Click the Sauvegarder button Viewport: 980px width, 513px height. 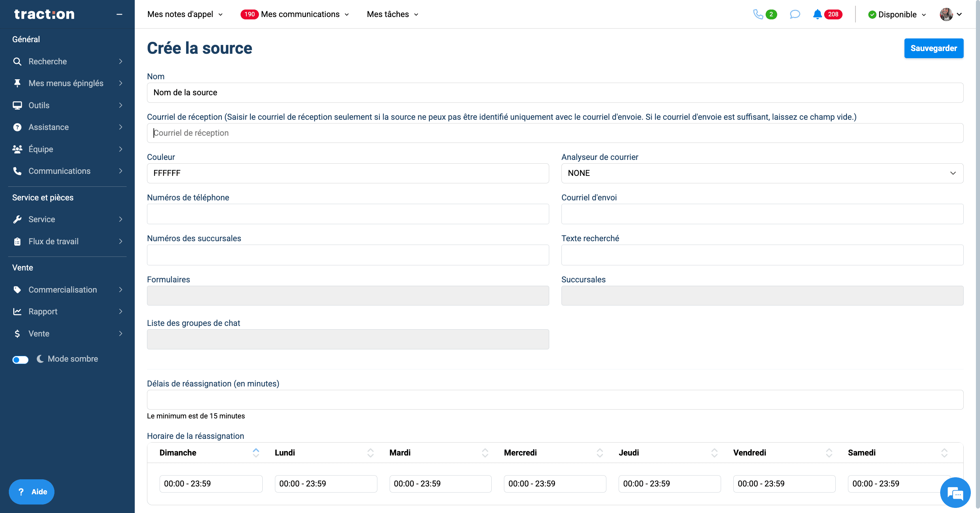[x=934, y=48]
